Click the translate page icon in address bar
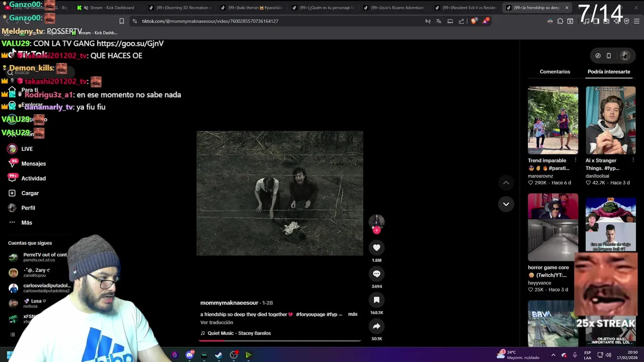 click(439, 21)
